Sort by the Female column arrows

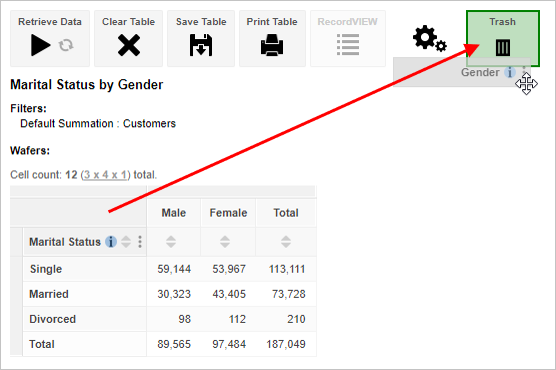click(225, 242)
